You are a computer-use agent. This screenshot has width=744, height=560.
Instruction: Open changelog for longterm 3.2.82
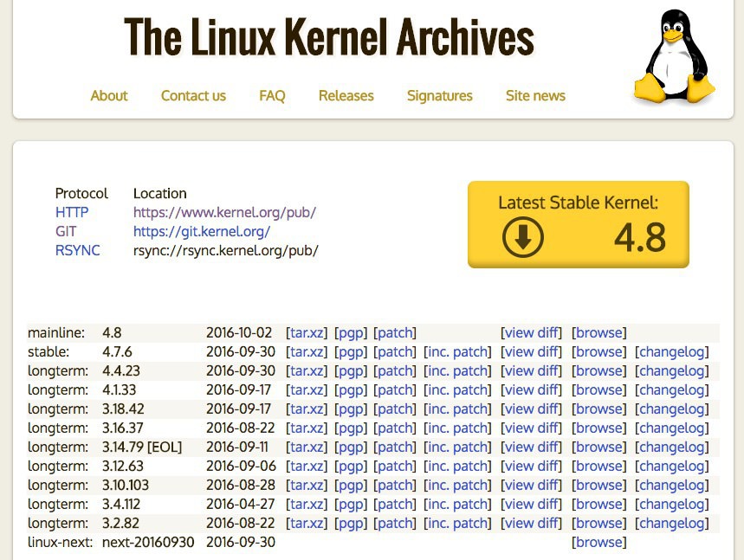point(672,523)
